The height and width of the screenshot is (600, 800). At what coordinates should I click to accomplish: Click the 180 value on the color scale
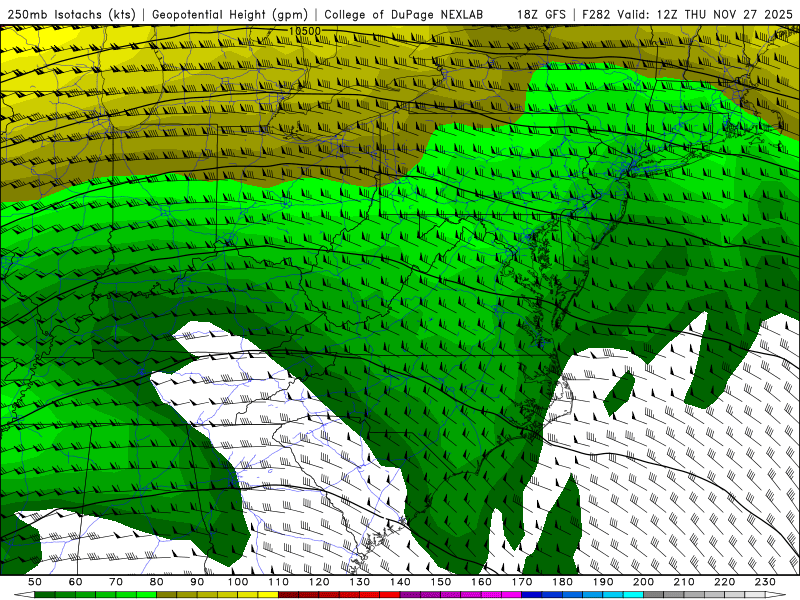[x=562, y=582]
